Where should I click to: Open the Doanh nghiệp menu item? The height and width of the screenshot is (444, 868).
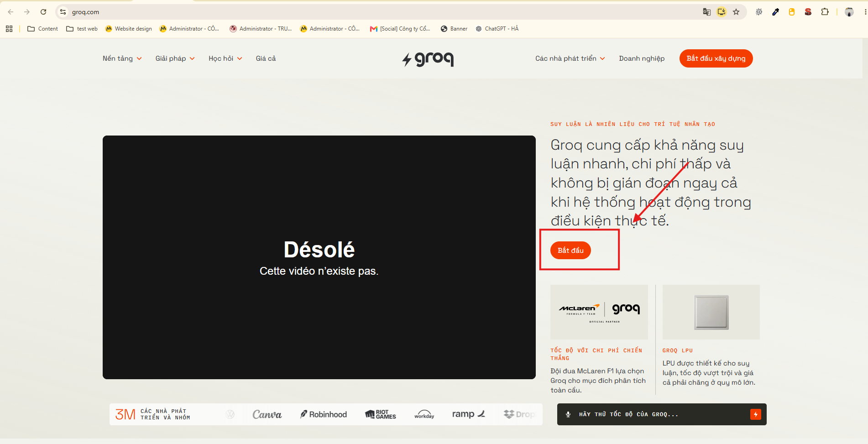click(x=642, y=58)
